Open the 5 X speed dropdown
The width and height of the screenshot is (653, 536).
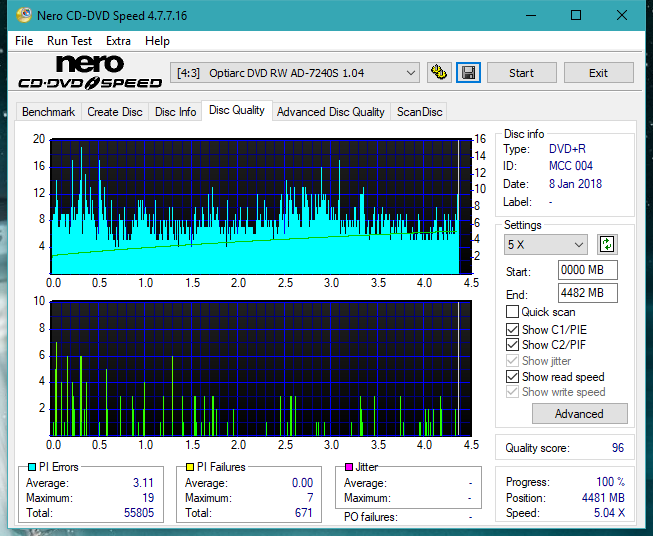pos(546,244)
